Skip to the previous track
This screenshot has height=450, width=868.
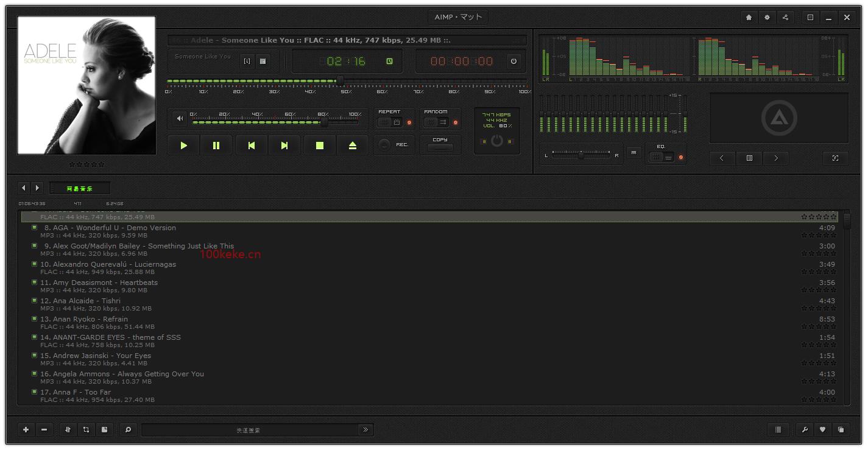[251, 146]
